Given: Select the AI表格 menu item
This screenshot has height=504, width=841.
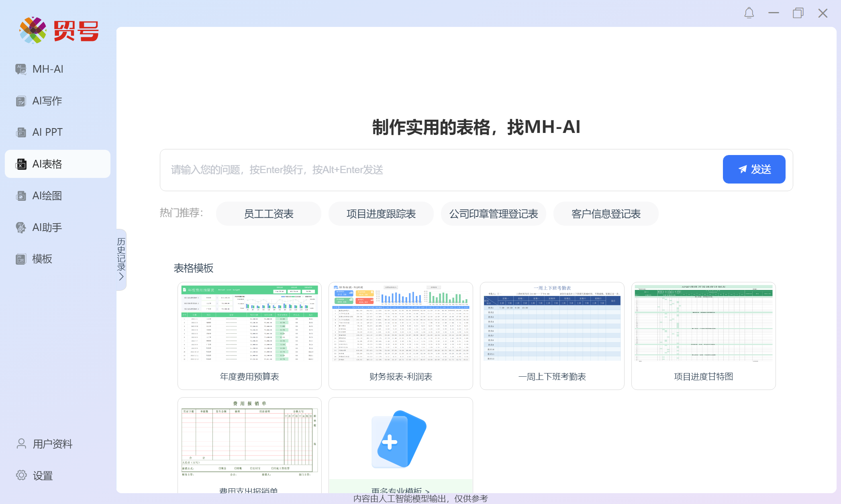Looking at the screenshot, I should [57, 164].
